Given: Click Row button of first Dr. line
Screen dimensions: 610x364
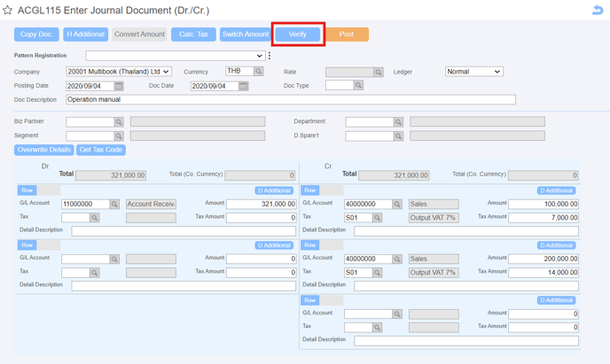Looking at the screenshot, I should pos(27,190).
